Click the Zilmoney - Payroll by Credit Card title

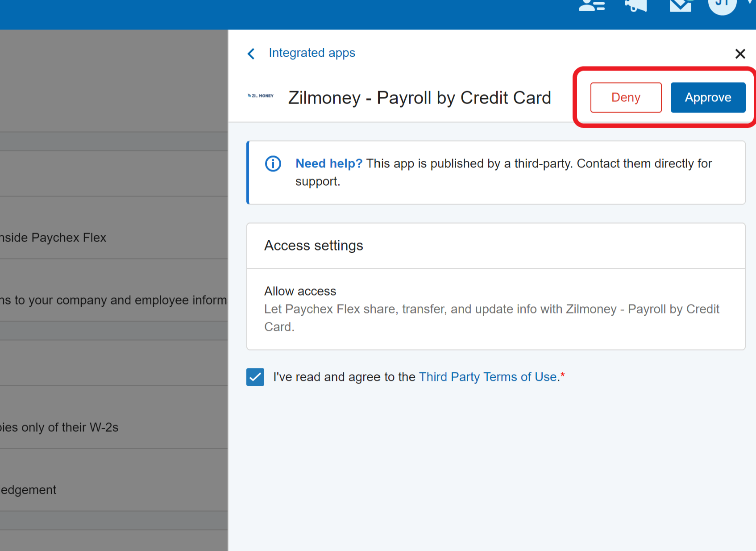point(420,97)
